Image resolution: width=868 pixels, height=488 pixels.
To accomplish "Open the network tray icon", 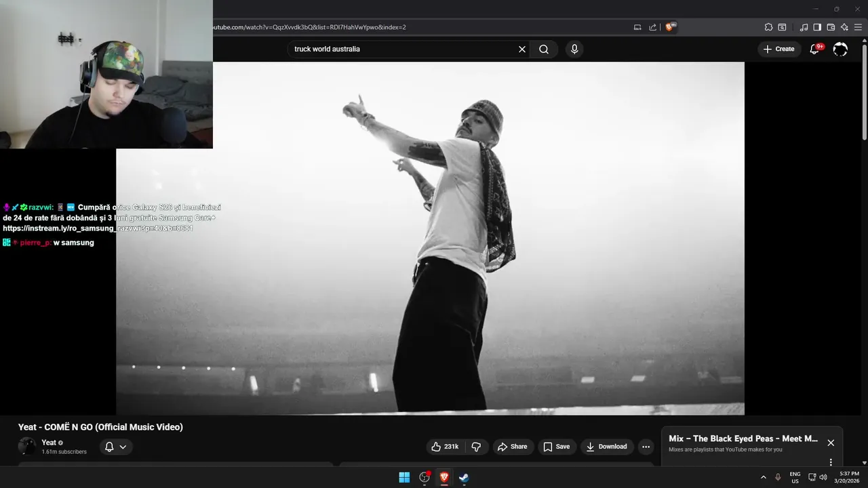I will pyautogui.click(x=812, y=477).
